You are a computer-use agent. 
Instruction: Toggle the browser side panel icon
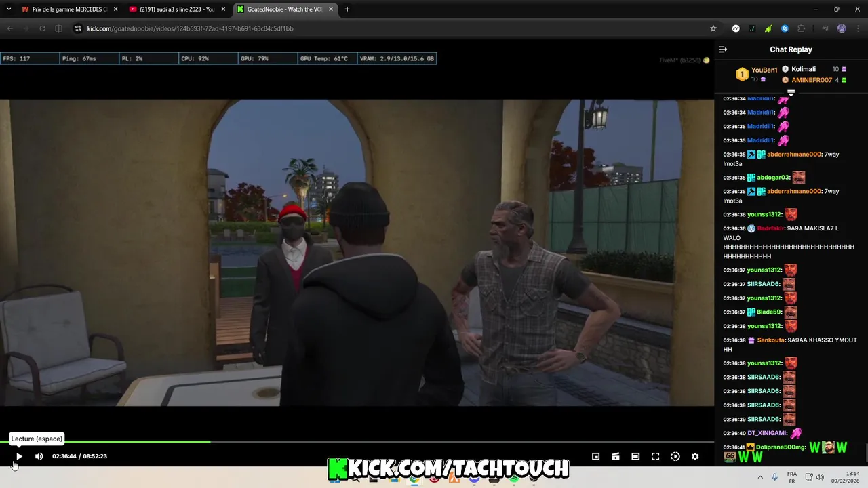click(x=58, y=28)
